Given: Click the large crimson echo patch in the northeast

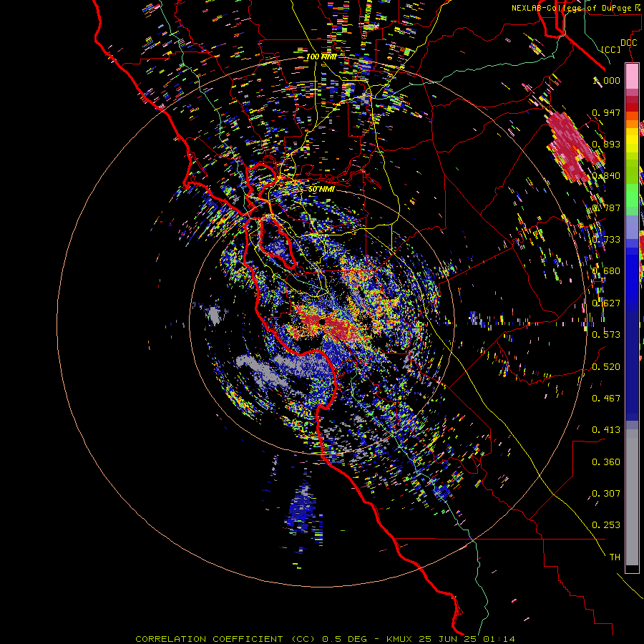Looking at the screenshot, I should point(572,146).
